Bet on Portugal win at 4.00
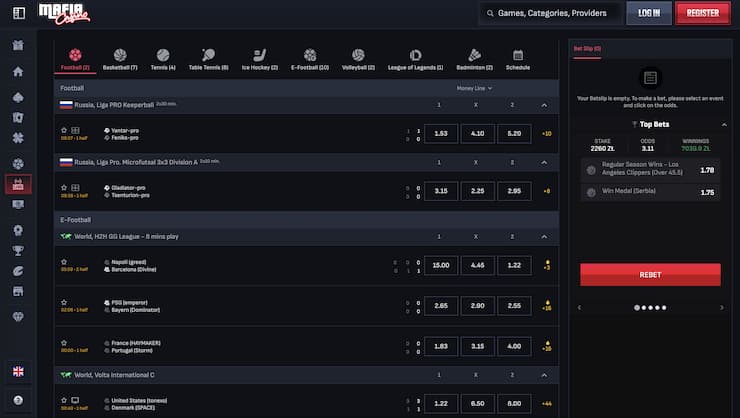This screenshot has height=418, width=740. click(x=514, y=346)
